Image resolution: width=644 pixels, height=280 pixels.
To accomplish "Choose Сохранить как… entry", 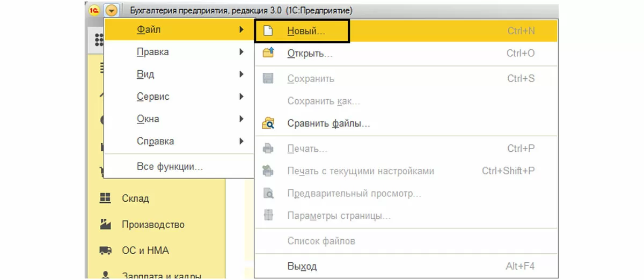I will [406, 101].
